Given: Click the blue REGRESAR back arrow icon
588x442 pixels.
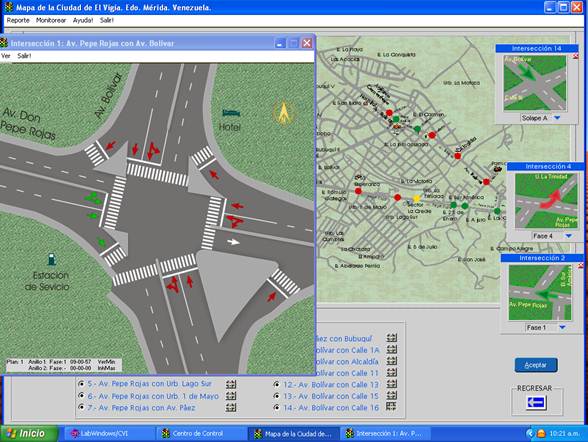Looking at the screenshot, I should (536, 403).
